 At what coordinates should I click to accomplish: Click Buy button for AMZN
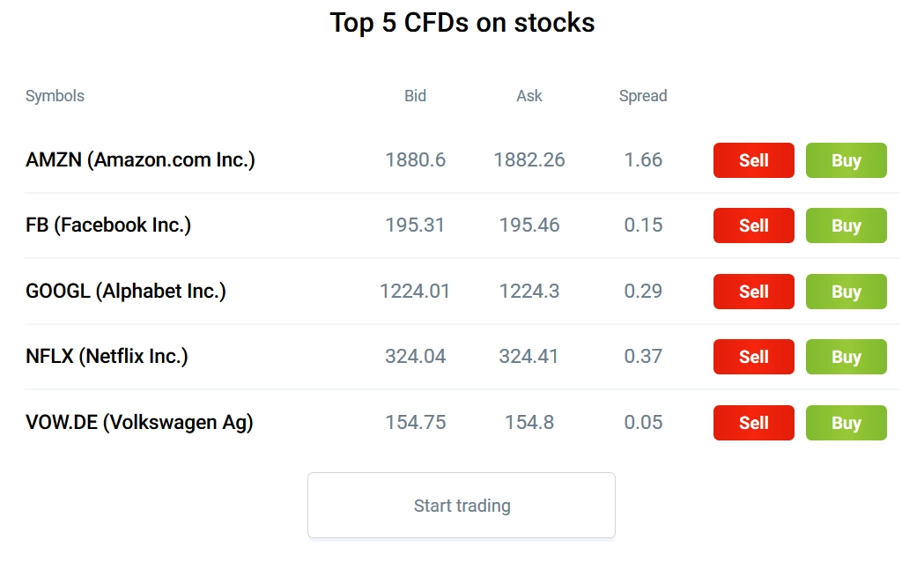tap(846, 160)
